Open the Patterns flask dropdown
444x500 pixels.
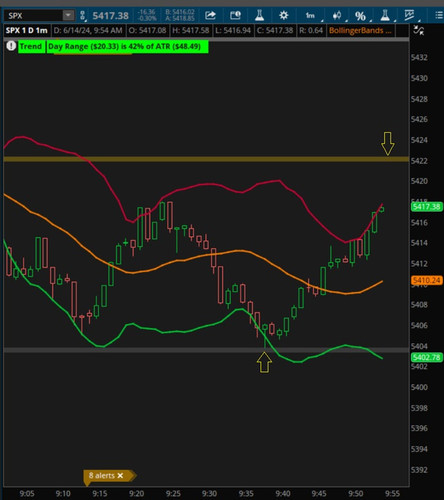click(386, 16)
